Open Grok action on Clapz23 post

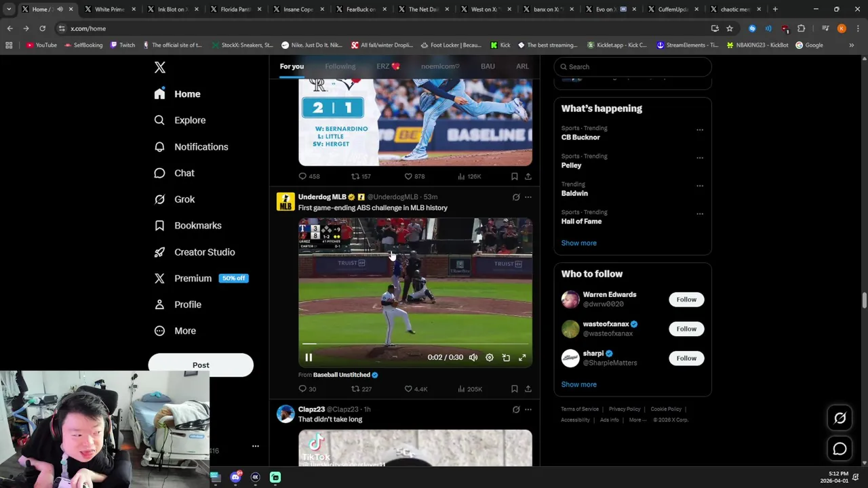click(516, 409)
